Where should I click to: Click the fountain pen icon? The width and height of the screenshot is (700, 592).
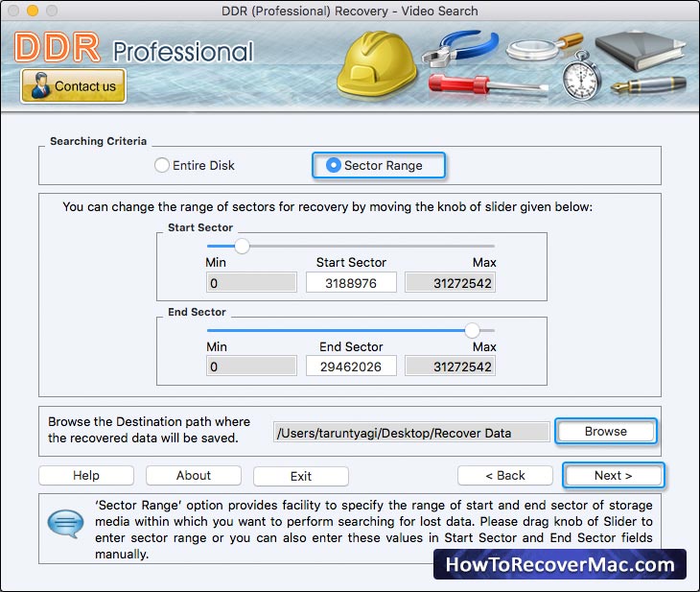[648, 84]
